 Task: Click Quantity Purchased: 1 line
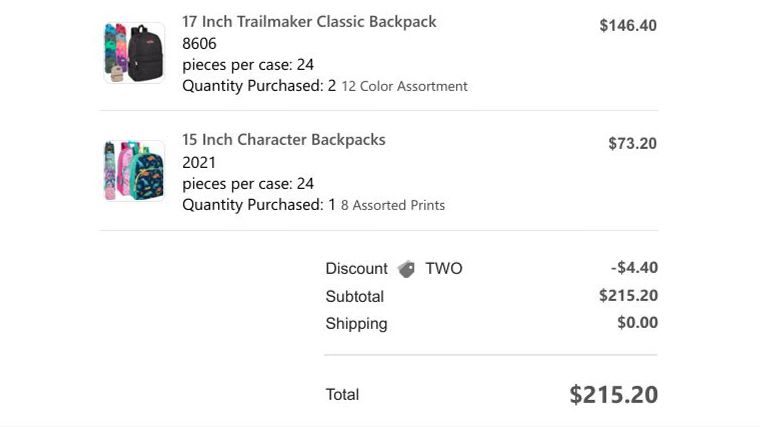point(259,205)
